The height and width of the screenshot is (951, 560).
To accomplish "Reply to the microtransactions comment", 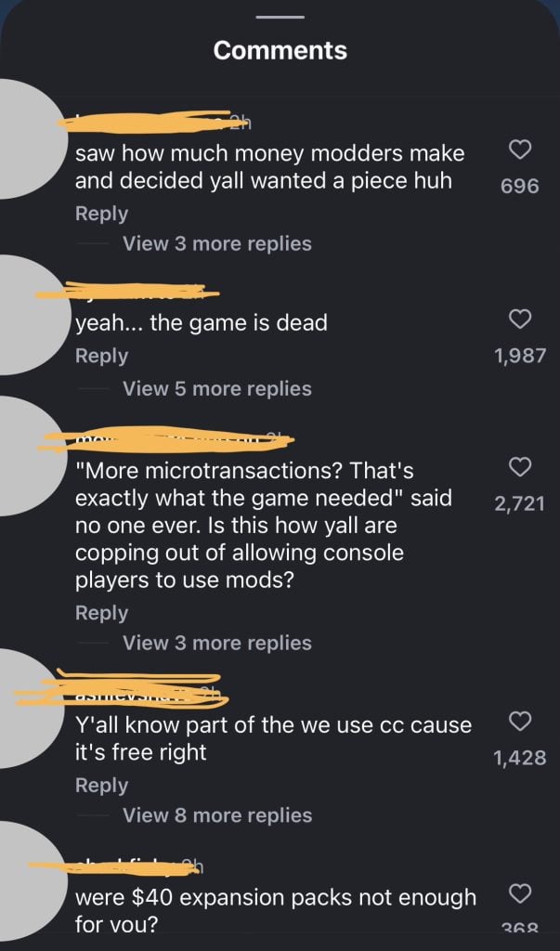I will pos(101,613).
